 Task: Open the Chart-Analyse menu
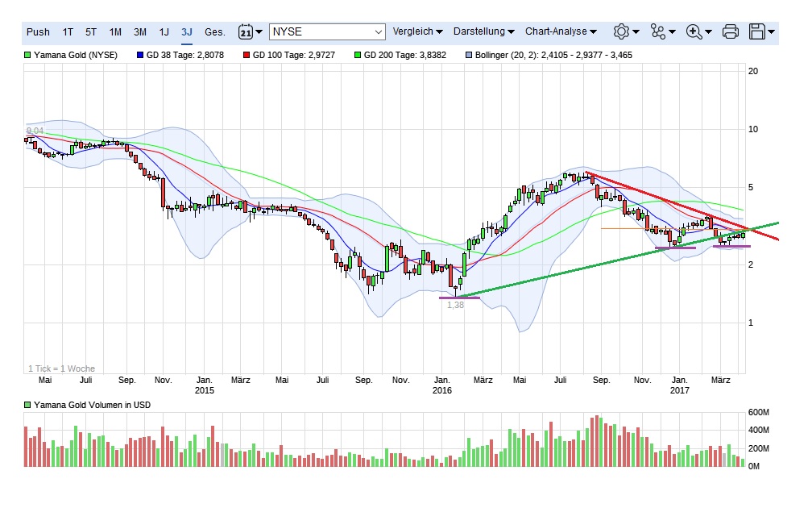tap(561, 32)
